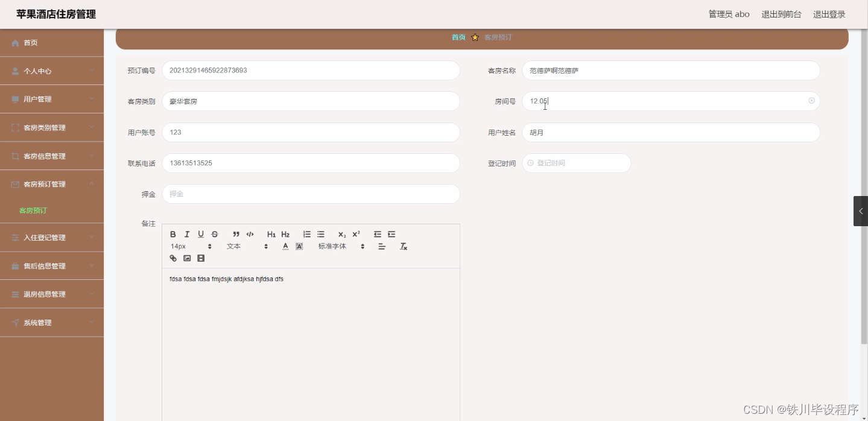This screenshot has height=421, width=868.
Task: Clear the 房间号 field with its clear icon
Action: tap(811, 101)
